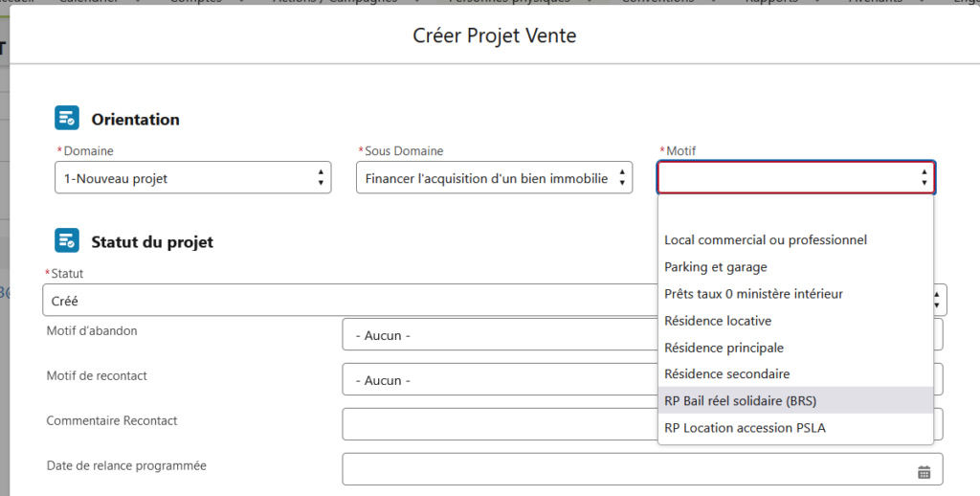
Task: Open the Motif de recontact dropdown
Action: [x=498, y=380]
